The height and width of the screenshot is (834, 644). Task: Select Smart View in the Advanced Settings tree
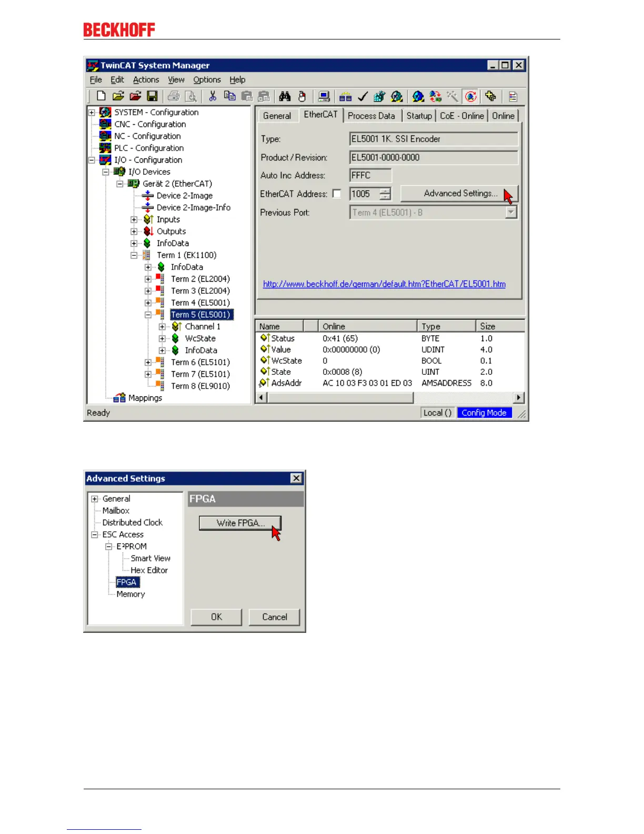[150, 558]
